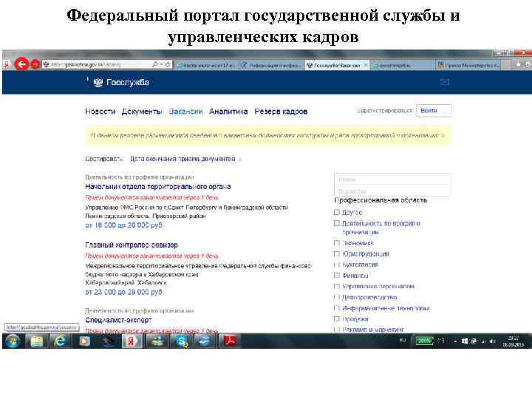This screenshot has width=532, height=399.
Task: Click text Ленинградская область, Приозерский район
Action: pos(146,216)
